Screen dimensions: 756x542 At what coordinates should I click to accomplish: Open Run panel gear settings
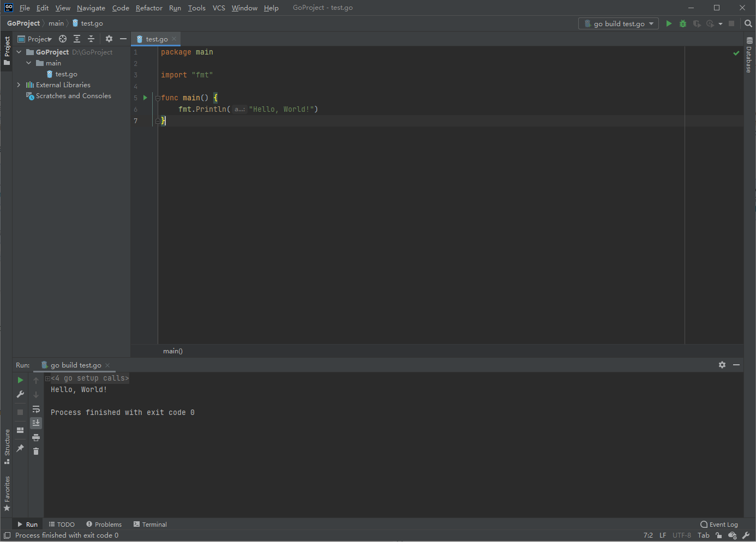pyautogui.click(x=722, y=365)
